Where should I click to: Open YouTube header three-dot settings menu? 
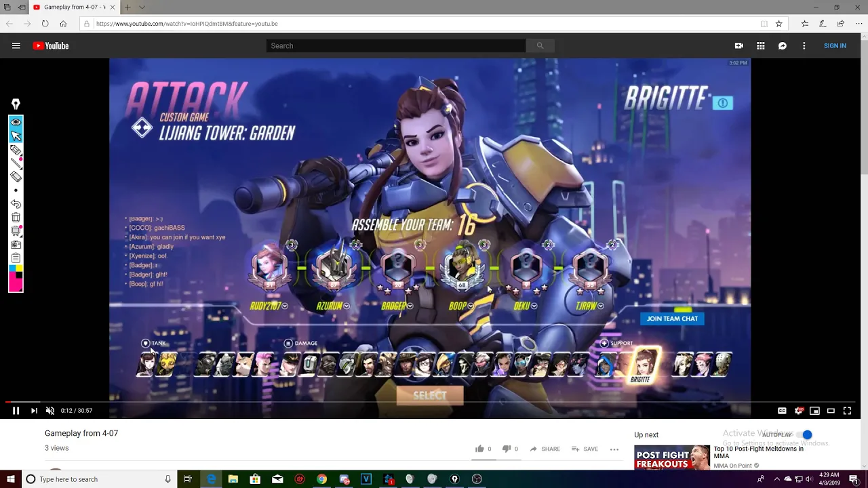click(804, 46)
